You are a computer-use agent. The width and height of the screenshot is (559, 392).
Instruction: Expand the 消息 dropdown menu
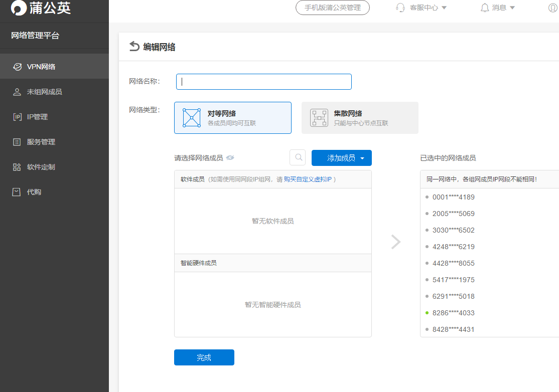[503, 8]
